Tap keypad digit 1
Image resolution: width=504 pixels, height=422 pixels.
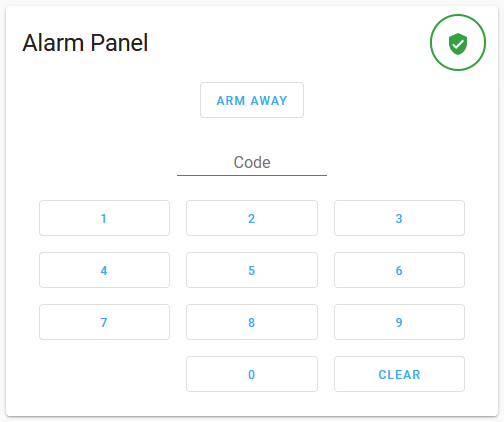[x=104, y=218]
